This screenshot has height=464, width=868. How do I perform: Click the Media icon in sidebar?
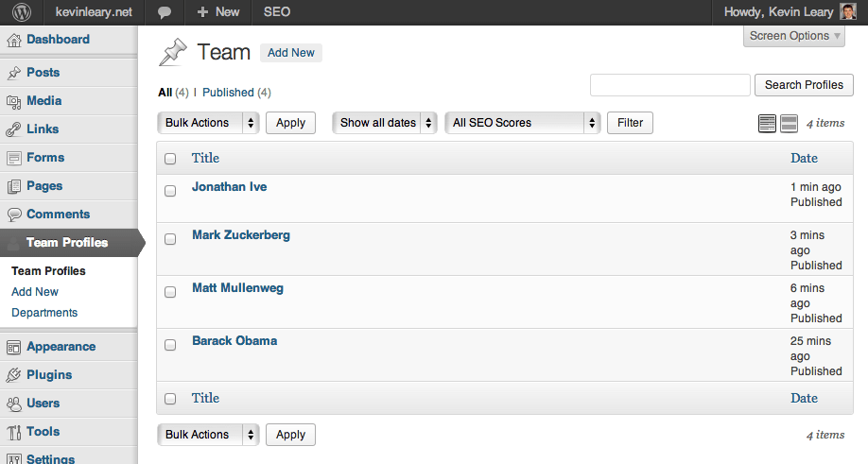point(13,101)
